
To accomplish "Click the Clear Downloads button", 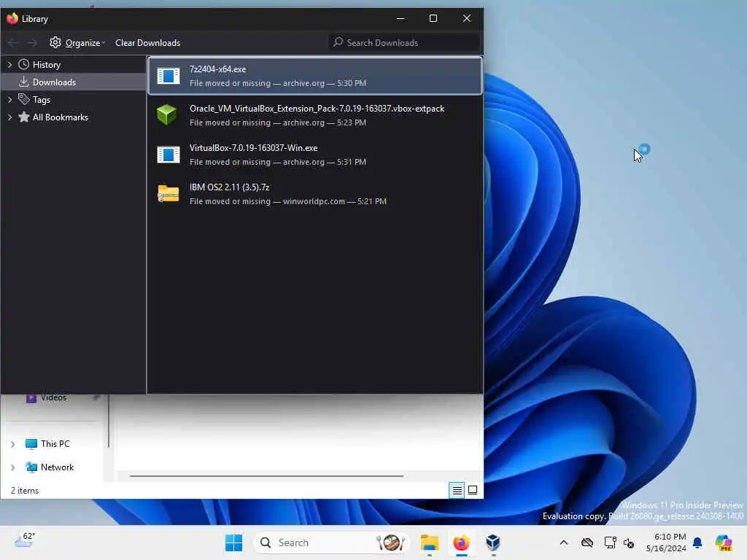I will 147,43.
